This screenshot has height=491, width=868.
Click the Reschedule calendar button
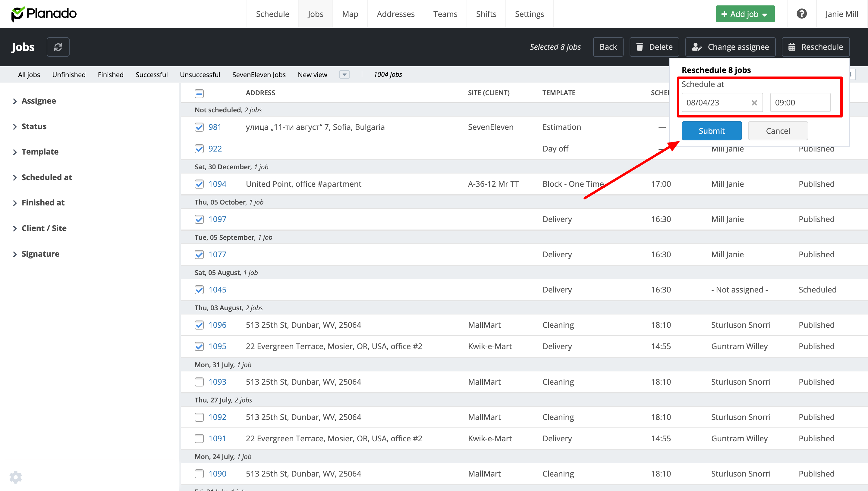[x=815, y=47]
